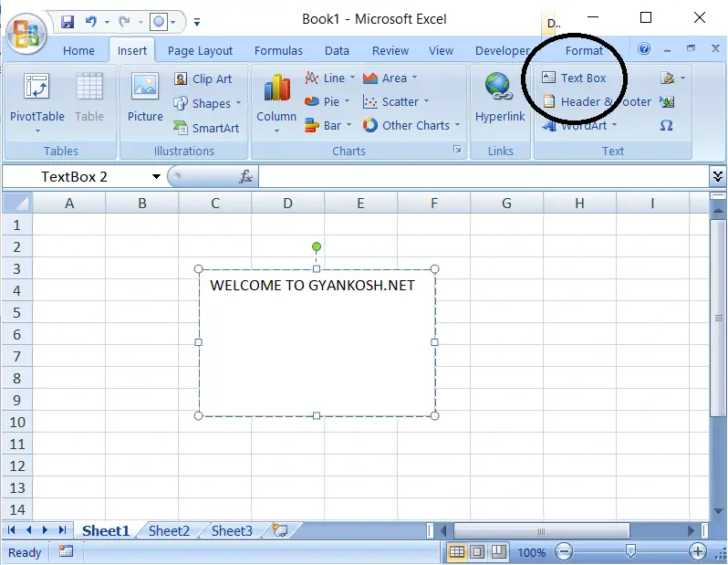Click WELCOME TO GYANKOSH.NET text

[312, 286]
